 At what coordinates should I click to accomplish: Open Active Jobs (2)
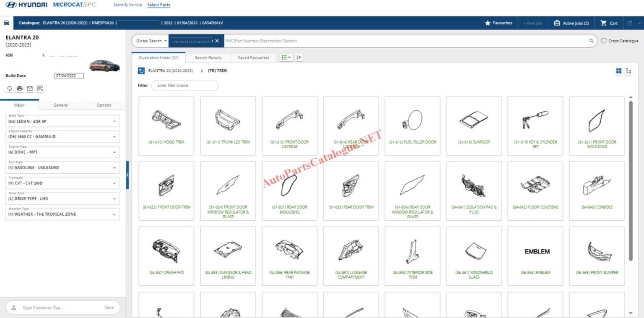pos(571,23)
